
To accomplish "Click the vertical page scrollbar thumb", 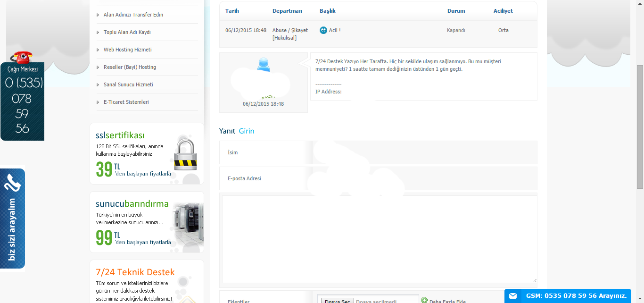I will (640, 126).
